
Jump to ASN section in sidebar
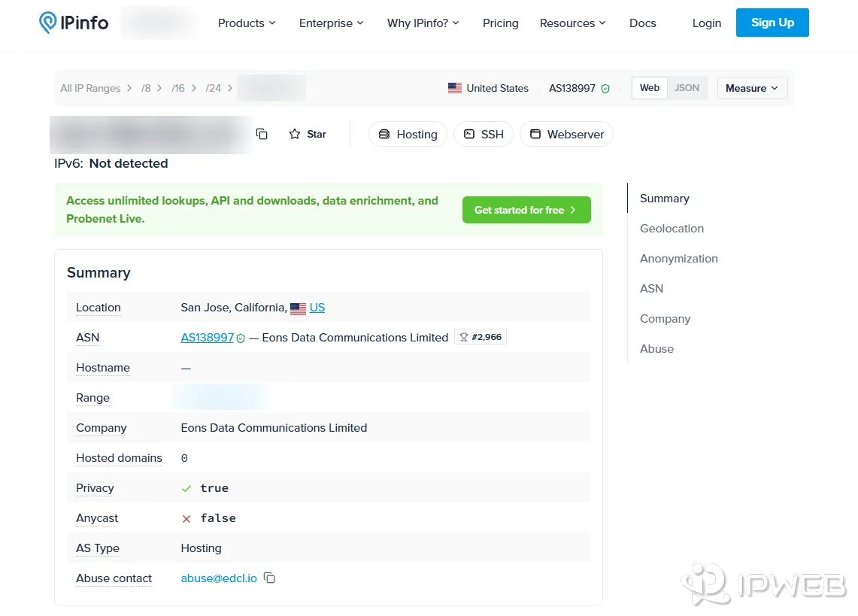tap(651, 289)
